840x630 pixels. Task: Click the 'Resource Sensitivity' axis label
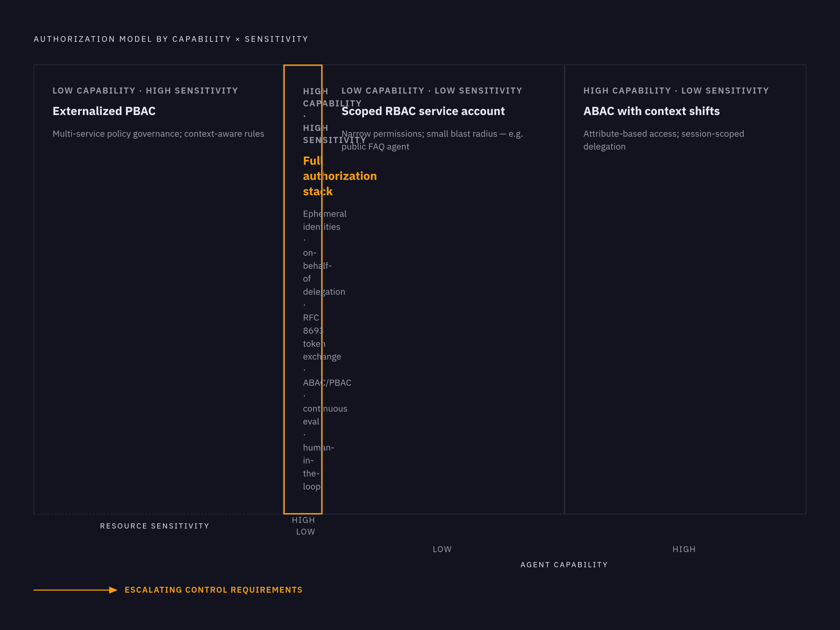click(x=154, y=526)
